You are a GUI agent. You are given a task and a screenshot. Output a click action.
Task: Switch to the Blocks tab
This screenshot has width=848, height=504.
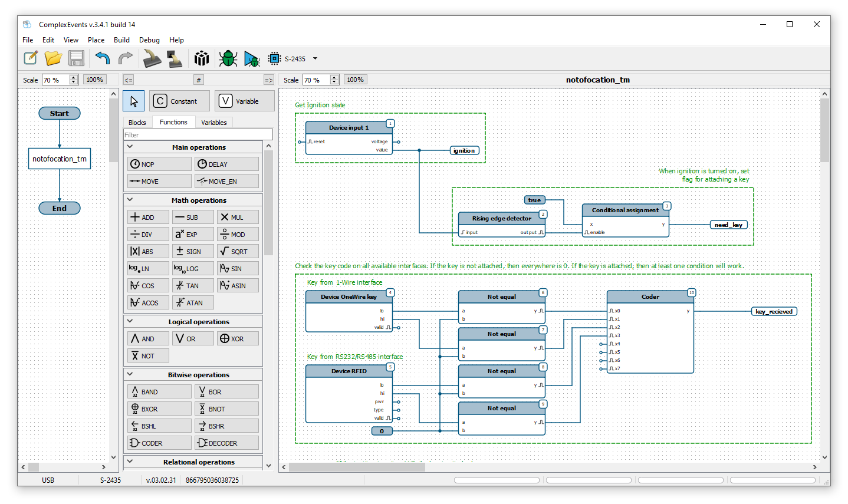[x=137, y=123]
